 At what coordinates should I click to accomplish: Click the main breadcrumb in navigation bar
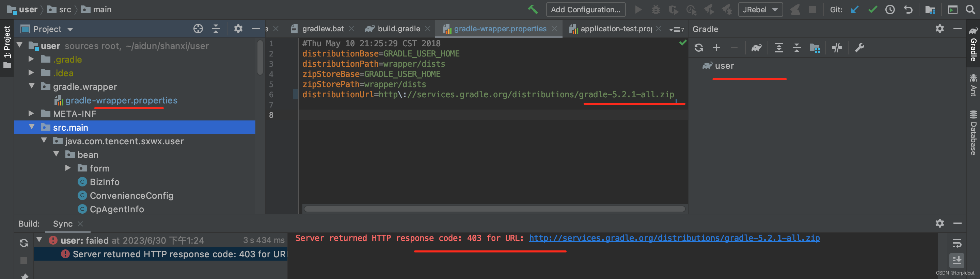97,10
